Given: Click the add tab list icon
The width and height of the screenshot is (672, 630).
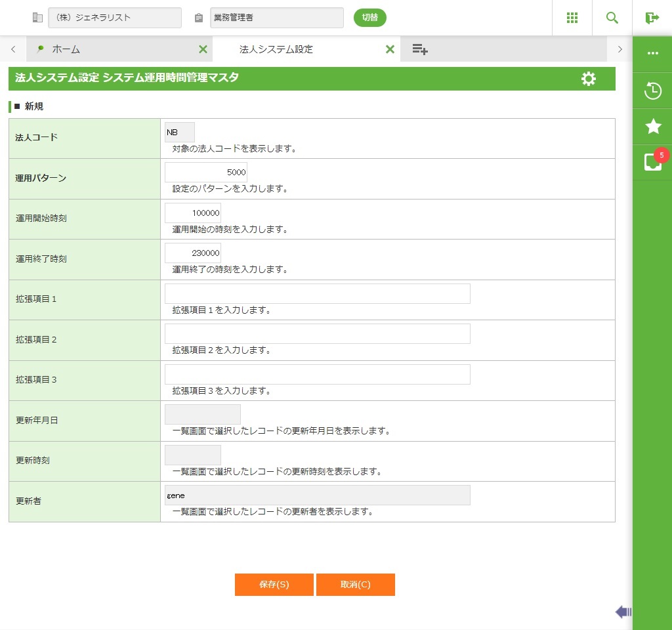Looking at the screenshot, I should (420, 49).
